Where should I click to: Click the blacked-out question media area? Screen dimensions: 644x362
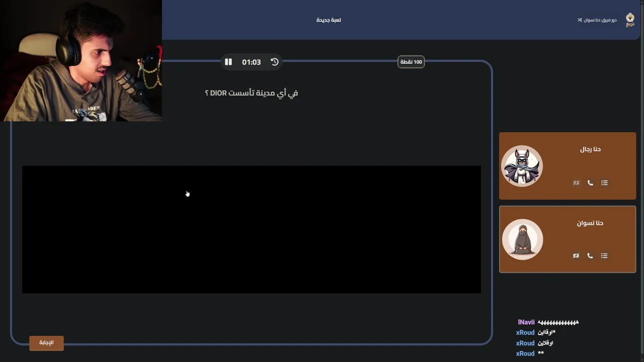[252, 229]
